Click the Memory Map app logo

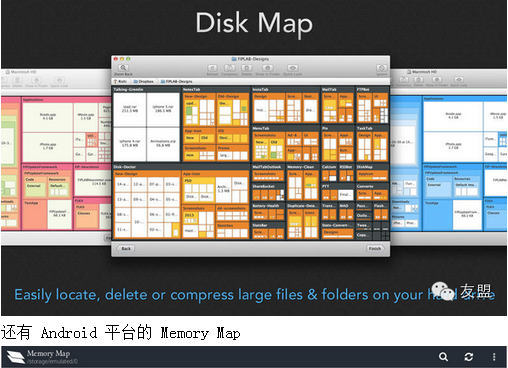point(15,357)
